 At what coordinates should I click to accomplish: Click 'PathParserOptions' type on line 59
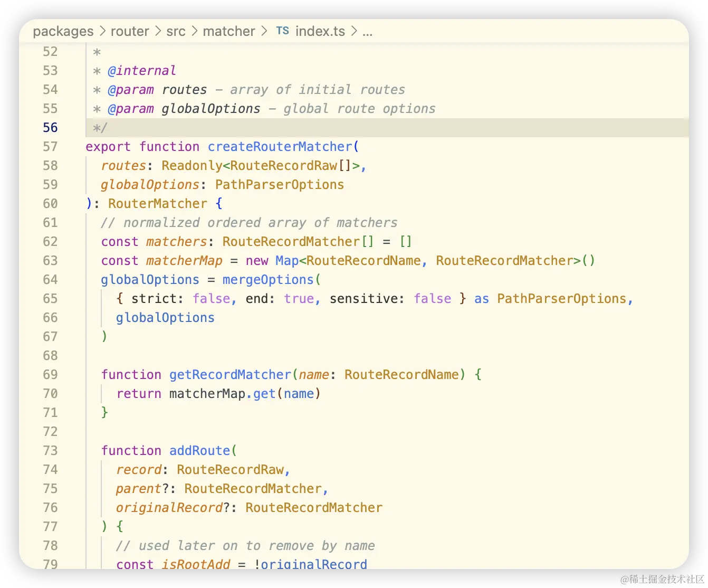click(x=280, y=185)
